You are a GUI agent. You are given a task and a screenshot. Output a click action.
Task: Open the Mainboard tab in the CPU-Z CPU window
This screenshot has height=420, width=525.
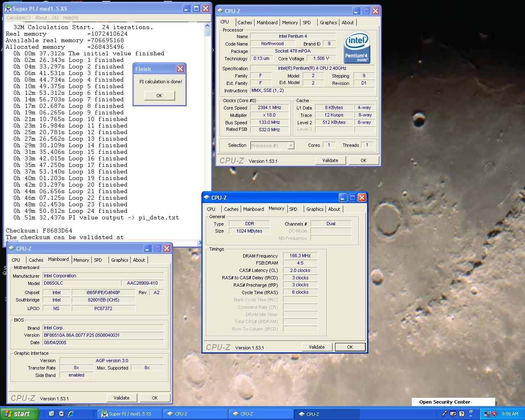click(x=267, y=23)
